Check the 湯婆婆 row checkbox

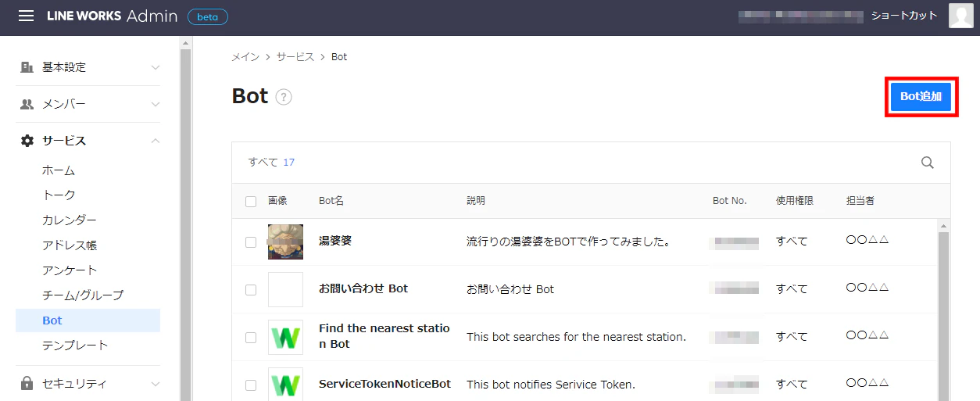click(x=251, y=242)
